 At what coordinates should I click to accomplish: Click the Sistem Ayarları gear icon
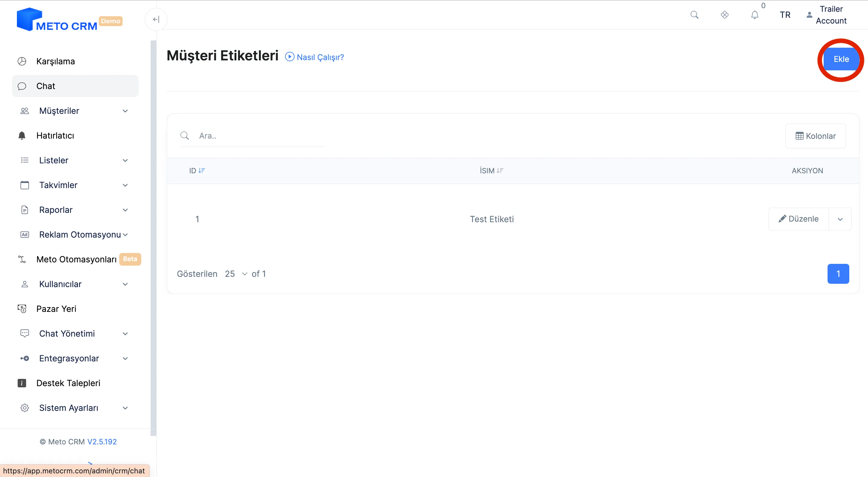pos(25,408)
